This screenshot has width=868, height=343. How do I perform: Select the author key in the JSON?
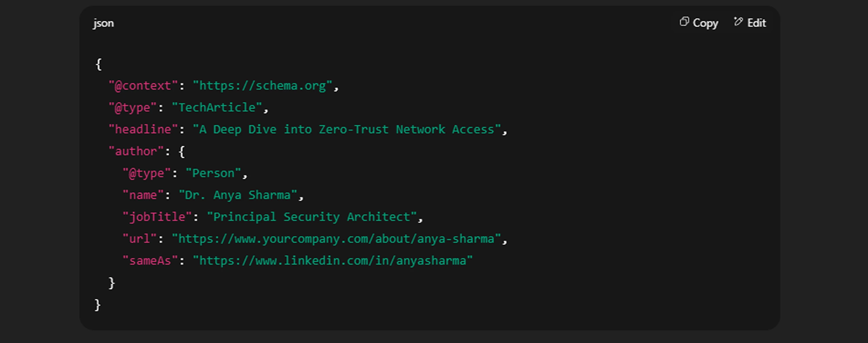[135, 151]
